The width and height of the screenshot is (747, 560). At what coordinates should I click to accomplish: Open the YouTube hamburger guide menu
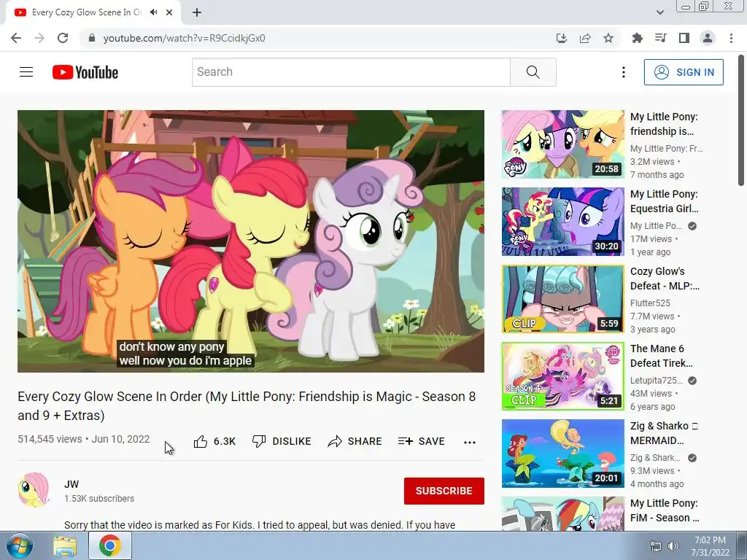(26, 72)
